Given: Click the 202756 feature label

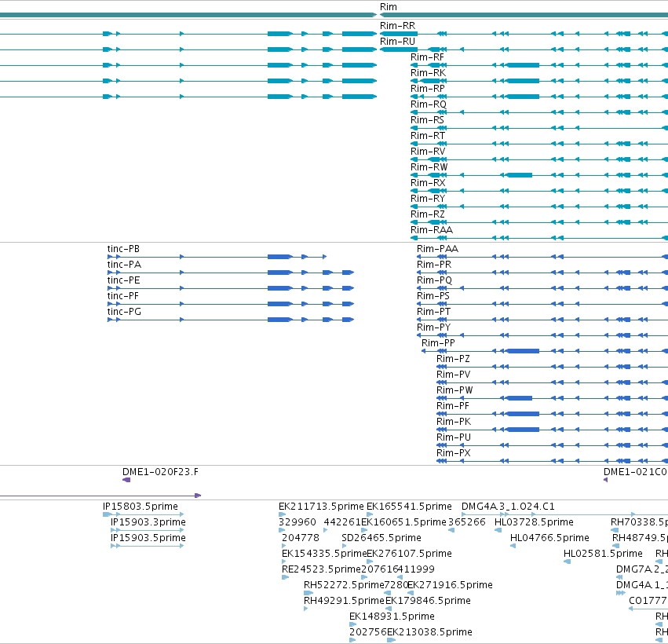Looking at the screenshot, I should pyautogui.click(x=368, y=632).
